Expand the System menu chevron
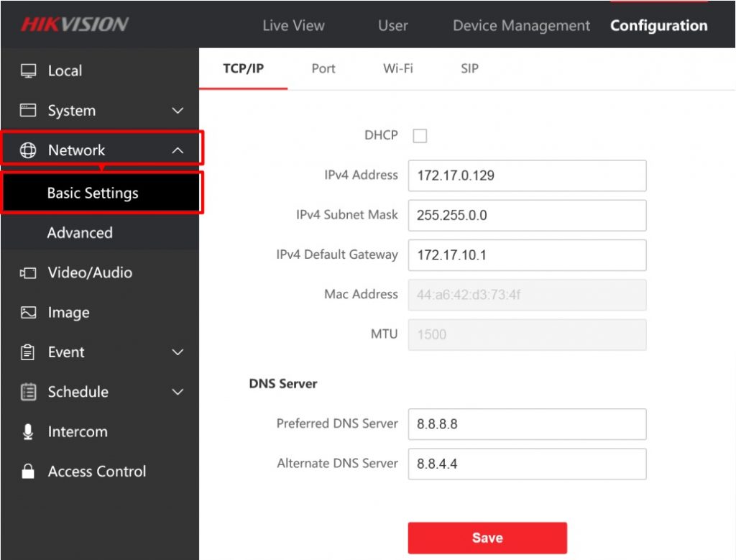The height and width of the screenshot is (560, 736). click(178, 111)
